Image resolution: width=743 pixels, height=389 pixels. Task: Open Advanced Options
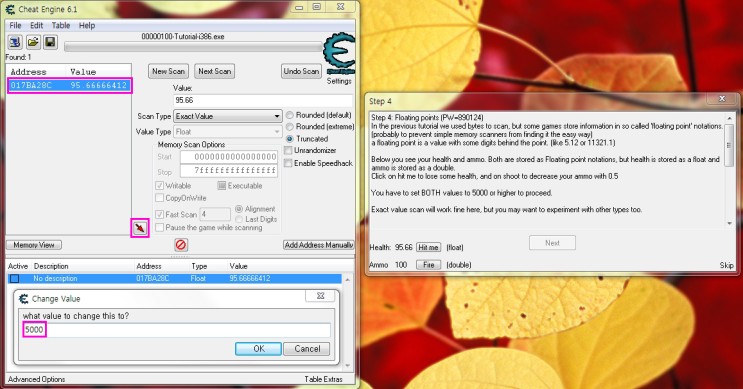36,379
